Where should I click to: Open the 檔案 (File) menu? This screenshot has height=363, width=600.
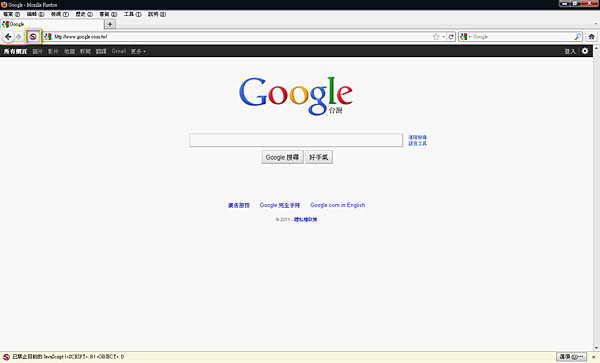coord(12,15)
